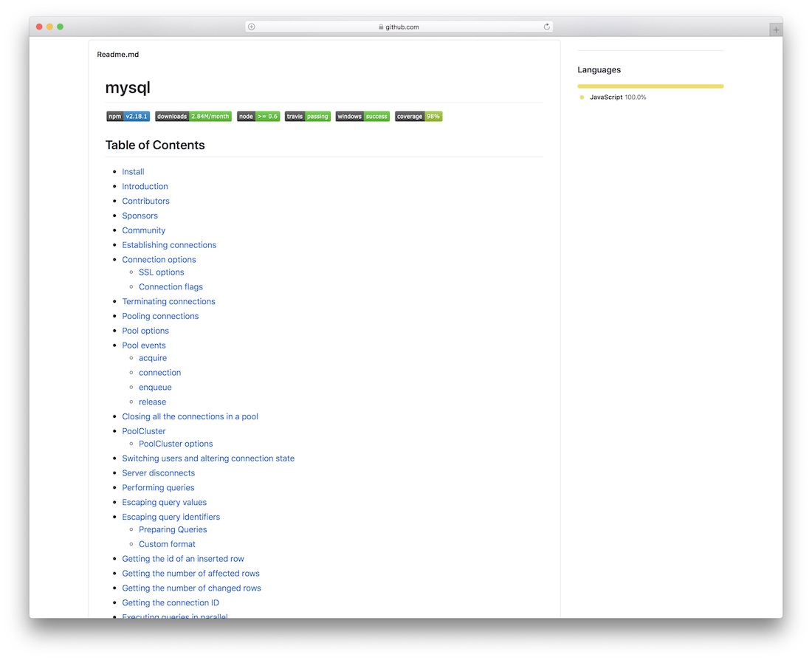812x660 pixels.
Task: Jump to Preparing Queries
Action: click(x=173, y=529)
